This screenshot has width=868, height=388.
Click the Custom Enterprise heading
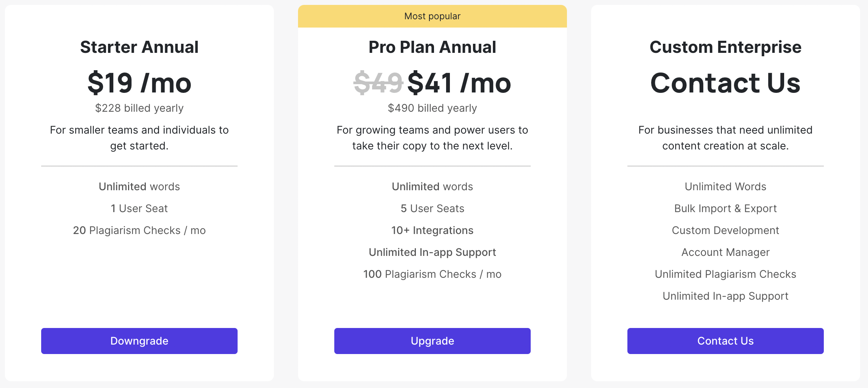tap(726, 47)
